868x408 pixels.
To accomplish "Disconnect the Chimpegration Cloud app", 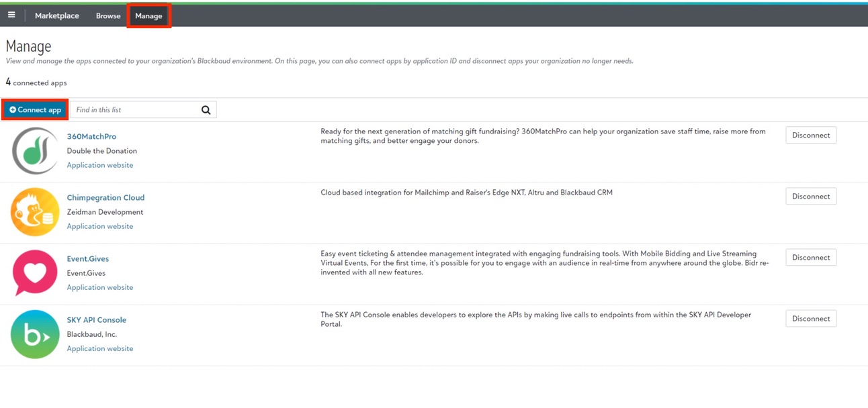I will point(811,196).
